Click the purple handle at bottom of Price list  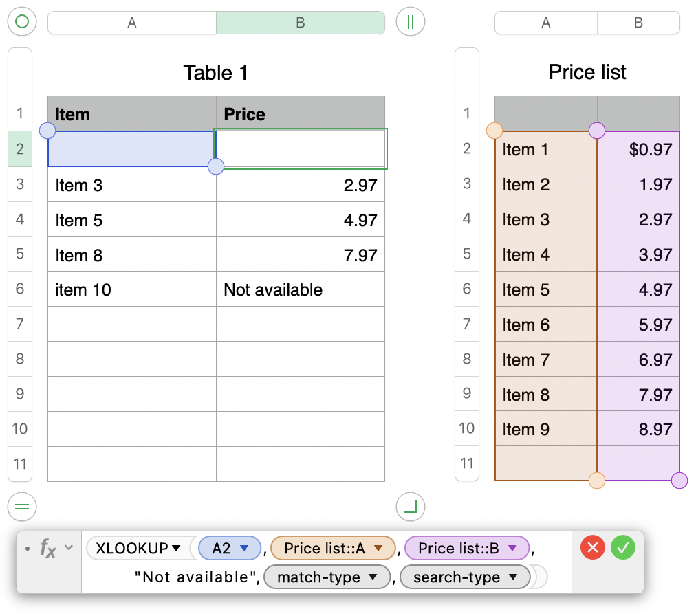(679, 481)
